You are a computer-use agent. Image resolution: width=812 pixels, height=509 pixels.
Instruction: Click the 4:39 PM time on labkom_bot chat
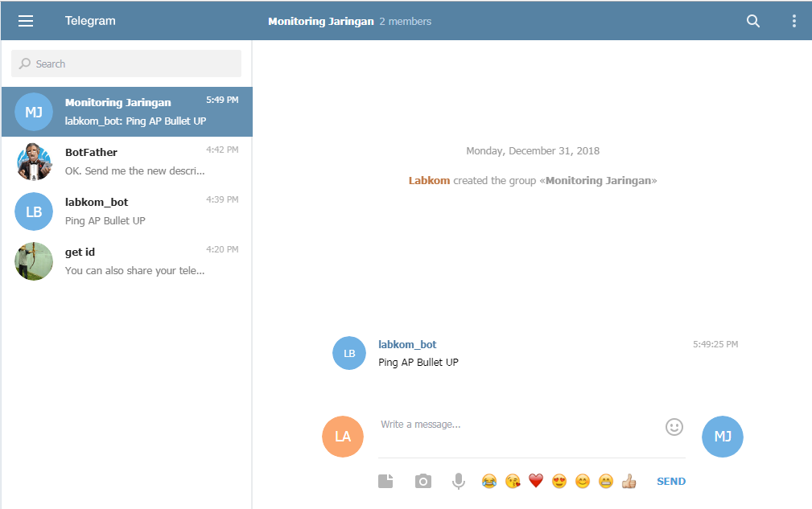click(222, 199)
